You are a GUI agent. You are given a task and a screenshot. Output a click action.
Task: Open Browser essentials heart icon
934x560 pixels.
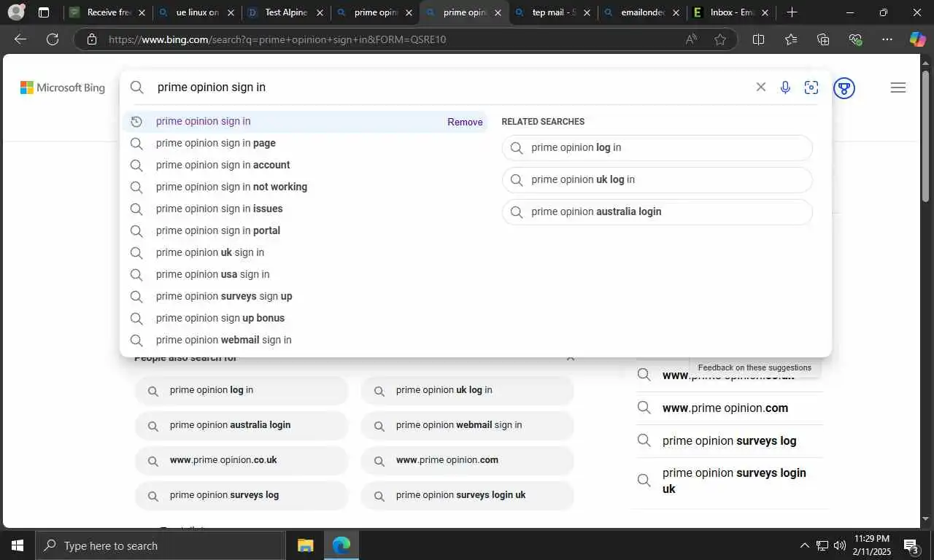click(856, 39)
